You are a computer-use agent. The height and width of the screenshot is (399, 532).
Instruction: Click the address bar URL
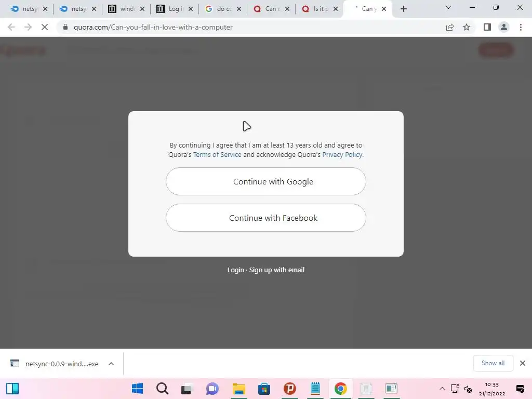click(x=153, y=27)
